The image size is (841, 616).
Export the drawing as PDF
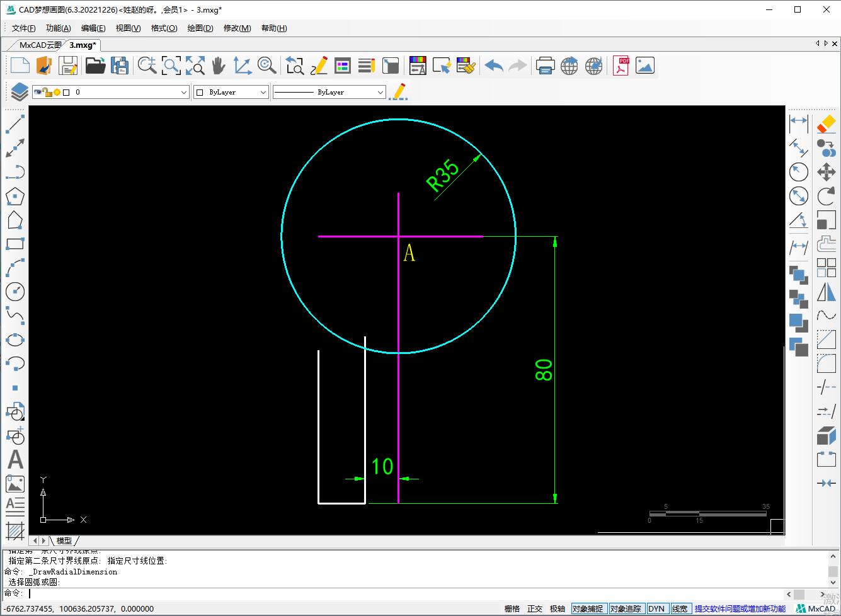(620, 65)
